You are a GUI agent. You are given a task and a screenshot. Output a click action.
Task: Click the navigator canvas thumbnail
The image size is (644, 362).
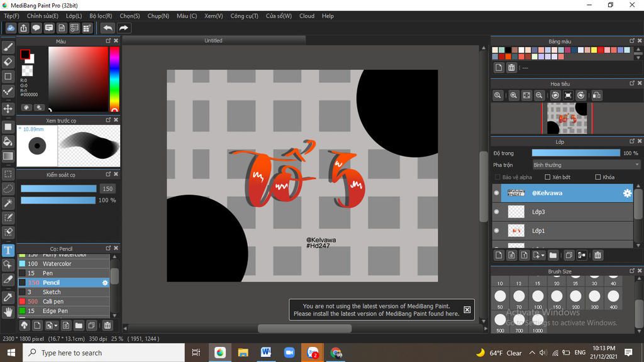(567, 118)
